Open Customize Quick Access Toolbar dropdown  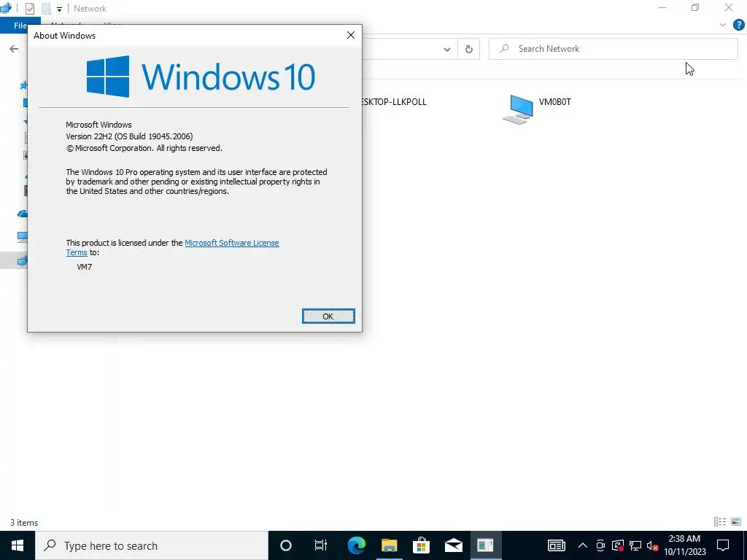coord(59,9)
